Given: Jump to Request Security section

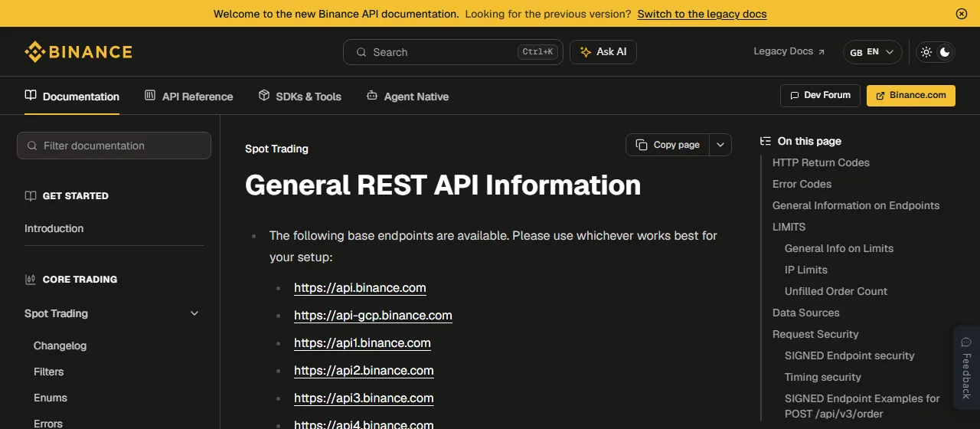Looking at the screenshot, I should pos(815,334).
